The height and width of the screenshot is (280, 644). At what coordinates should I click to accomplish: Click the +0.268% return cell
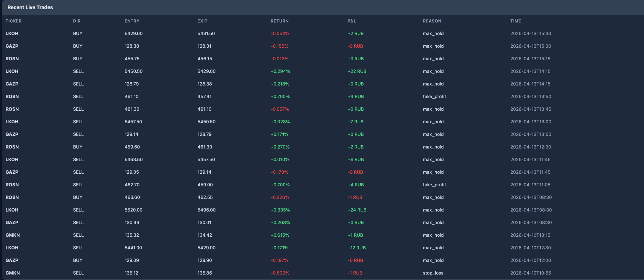[280, 223]
